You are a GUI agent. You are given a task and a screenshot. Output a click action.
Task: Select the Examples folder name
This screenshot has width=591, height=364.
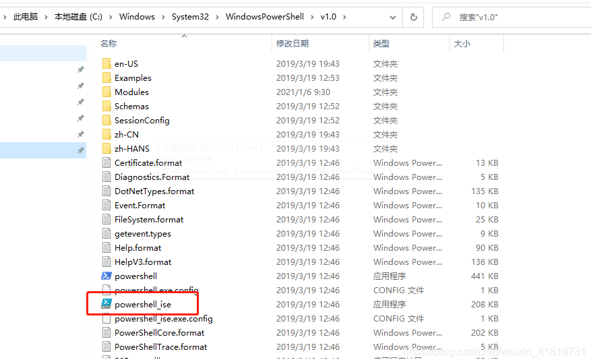(133, 78)
